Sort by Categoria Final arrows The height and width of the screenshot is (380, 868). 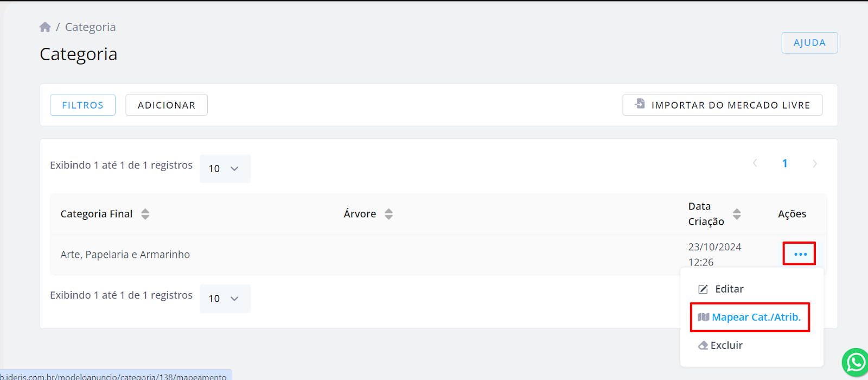145,214
